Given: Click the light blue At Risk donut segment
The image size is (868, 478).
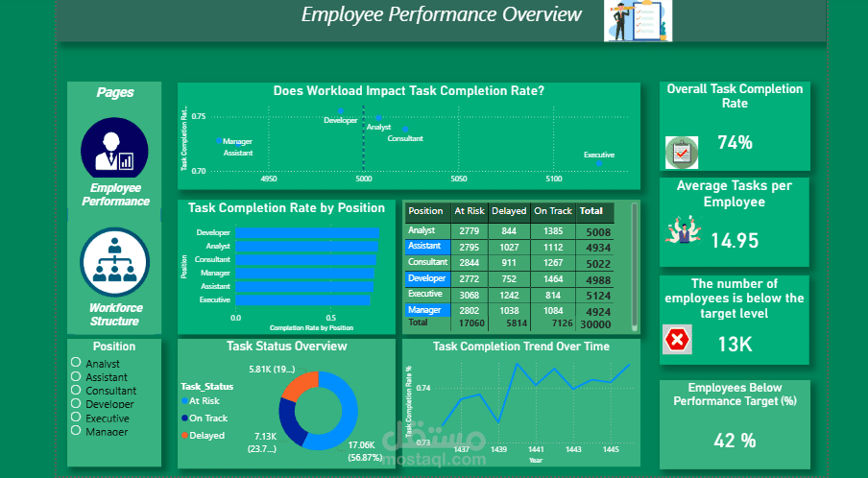Looking at the screenshot, I should (343, 415).
